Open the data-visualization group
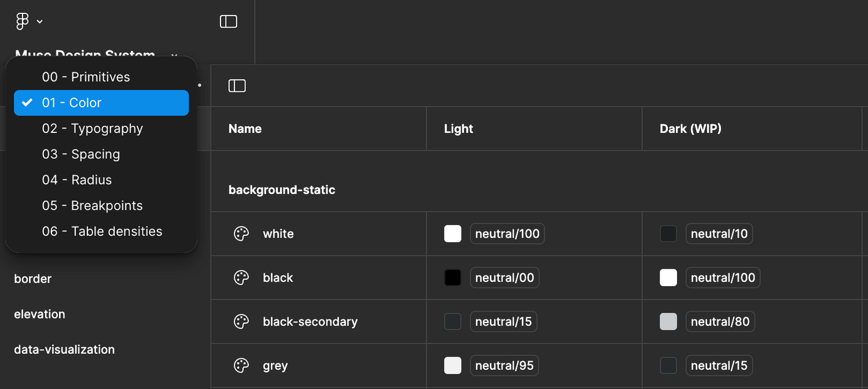868x389 pixels. 64,349
